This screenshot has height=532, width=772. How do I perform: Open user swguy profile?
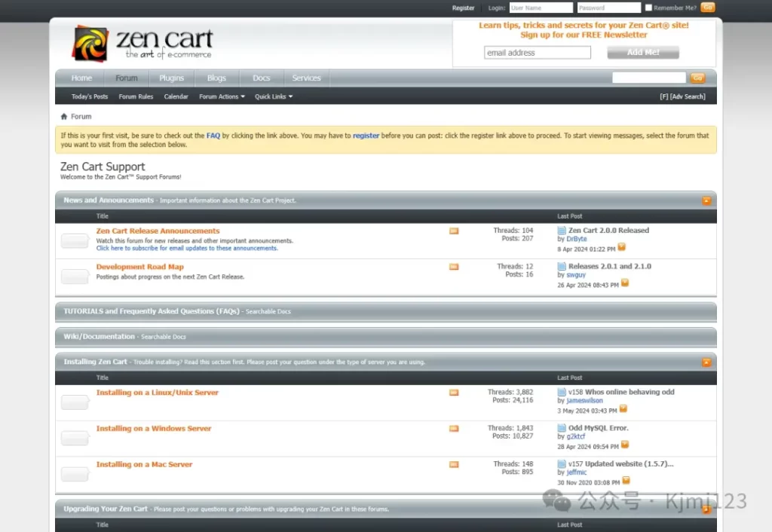pyautogui.click(x=576, y=275)
